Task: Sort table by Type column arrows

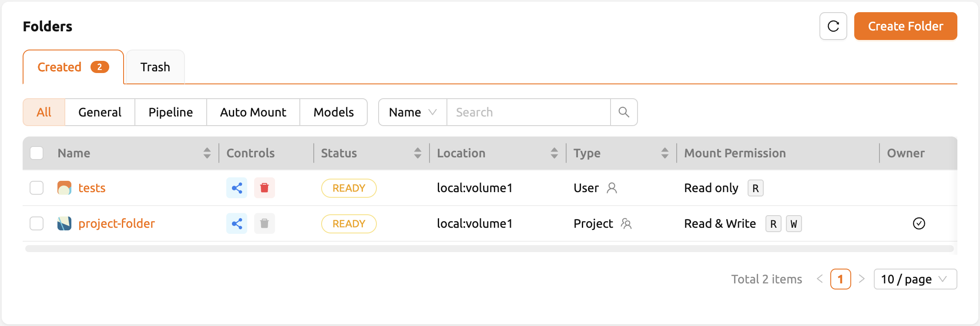Action: click(665, 153)
